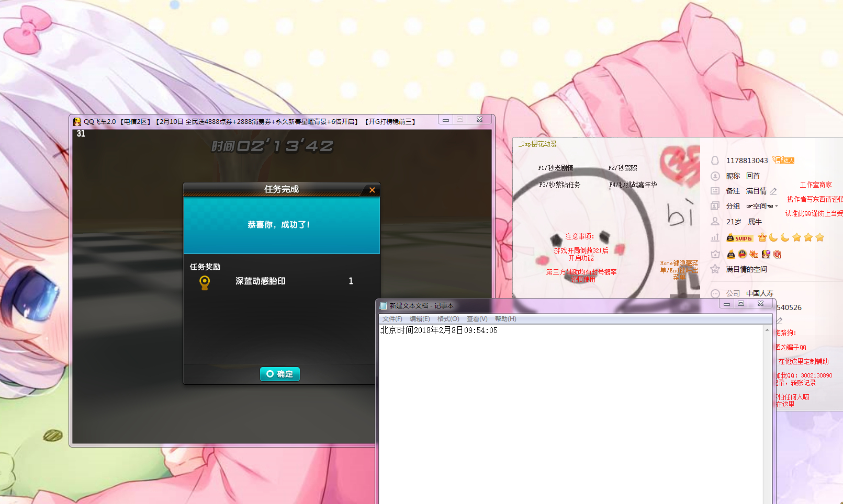Click the 恭喜你，成功了! banner
Viewport: 843px width, 504px height.
click(x=282, y=225)
